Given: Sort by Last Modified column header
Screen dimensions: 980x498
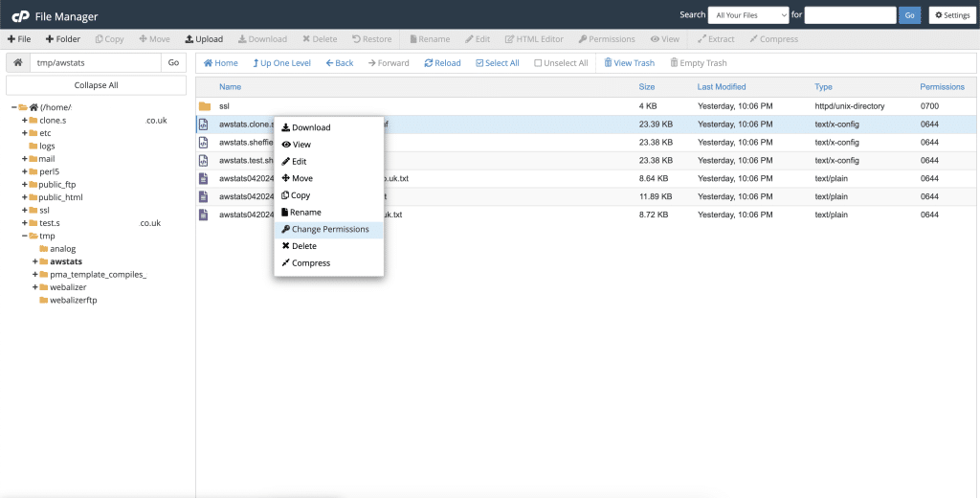Looking at the screenshot, I should click(722, 87).
